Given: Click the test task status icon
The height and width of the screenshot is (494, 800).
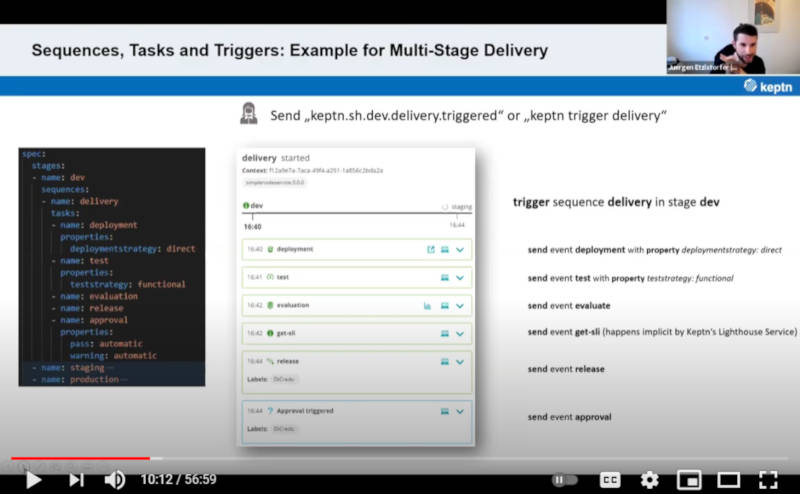Looking at the screenshot, I should (x=270, y=277).
